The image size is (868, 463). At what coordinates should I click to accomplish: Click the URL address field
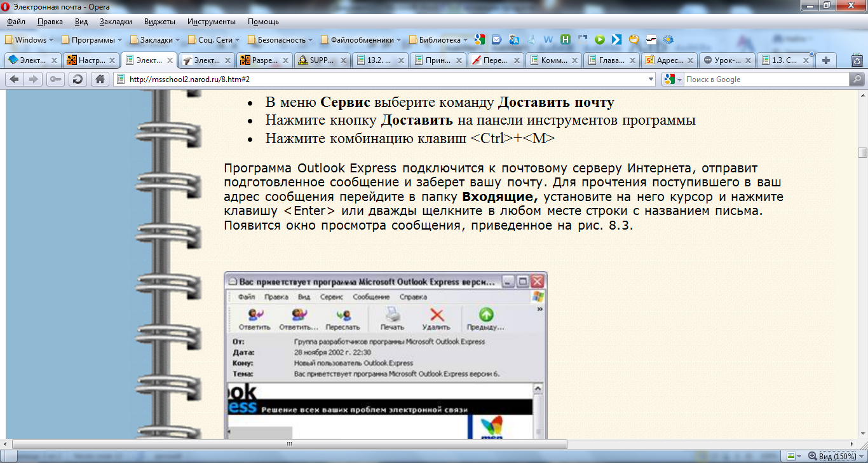[385, 79]
